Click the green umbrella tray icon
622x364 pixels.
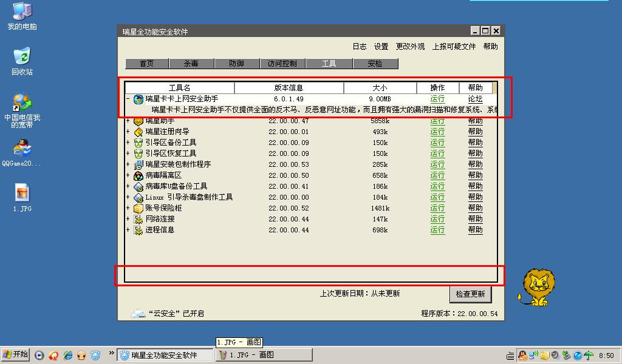coord(589,356)
